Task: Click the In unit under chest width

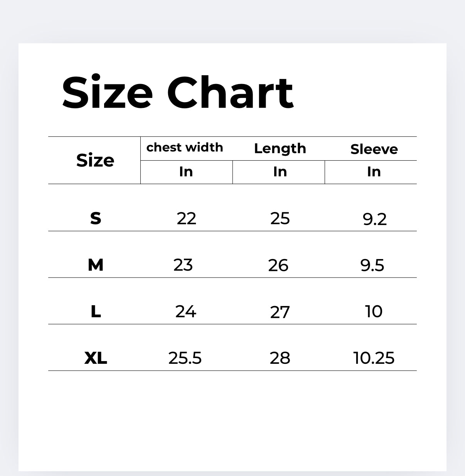Action: tap(186, 172)
